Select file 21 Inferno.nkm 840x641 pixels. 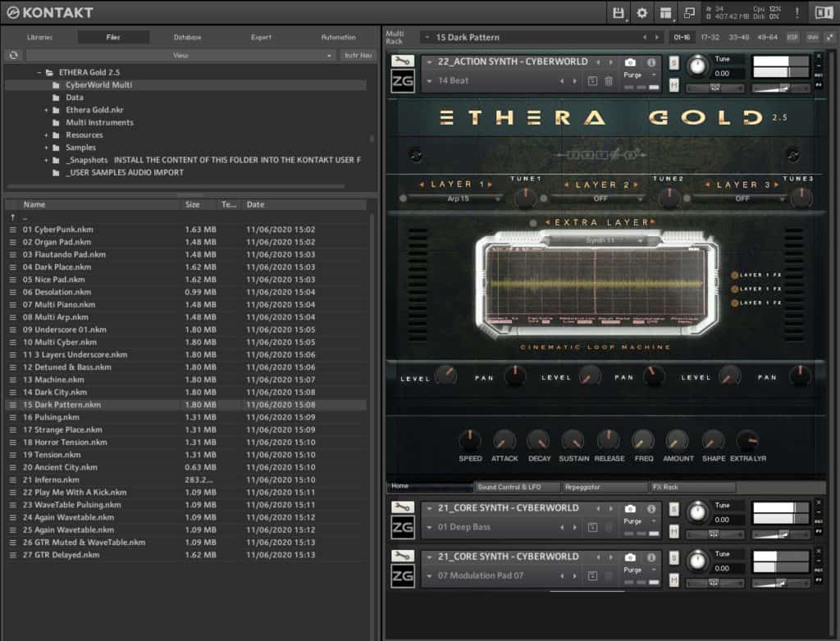coord(185,480)
